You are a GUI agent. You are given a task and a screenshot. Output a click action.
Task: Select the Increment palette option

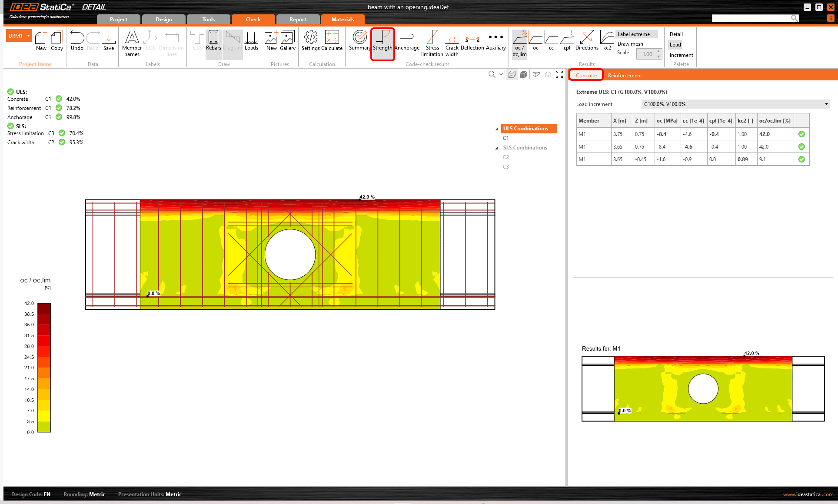click(681, 55)
